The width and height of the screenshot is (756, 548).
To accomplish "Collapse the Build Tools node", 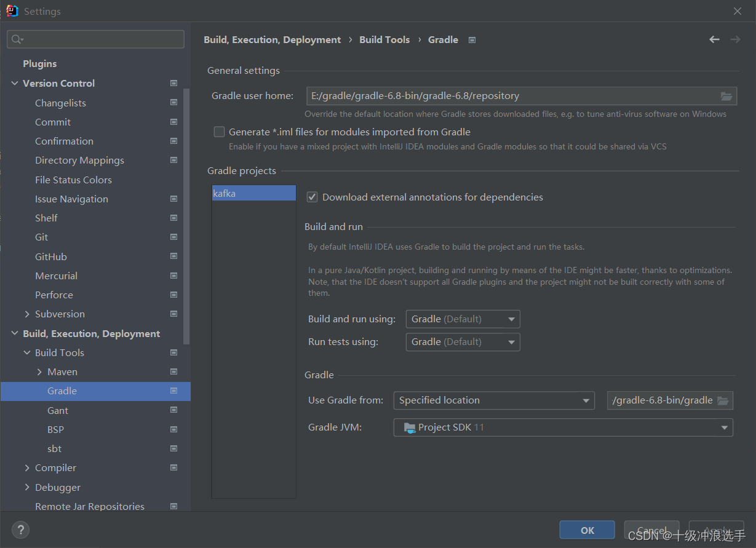I will pos(27,352).
